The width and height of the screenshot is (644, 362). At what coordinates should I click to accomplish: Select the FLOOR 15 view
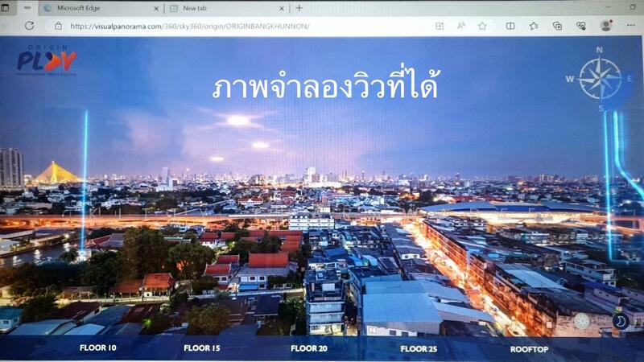click(201, 348)
